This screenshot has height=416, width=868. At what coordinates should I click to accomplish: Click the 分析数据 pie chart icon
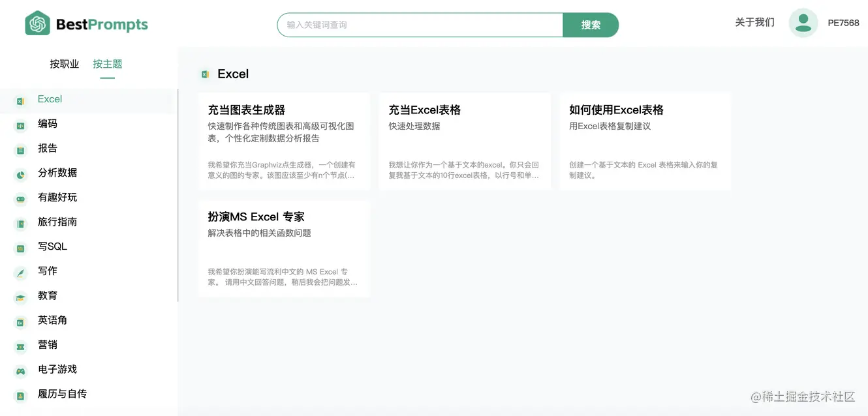20,174
